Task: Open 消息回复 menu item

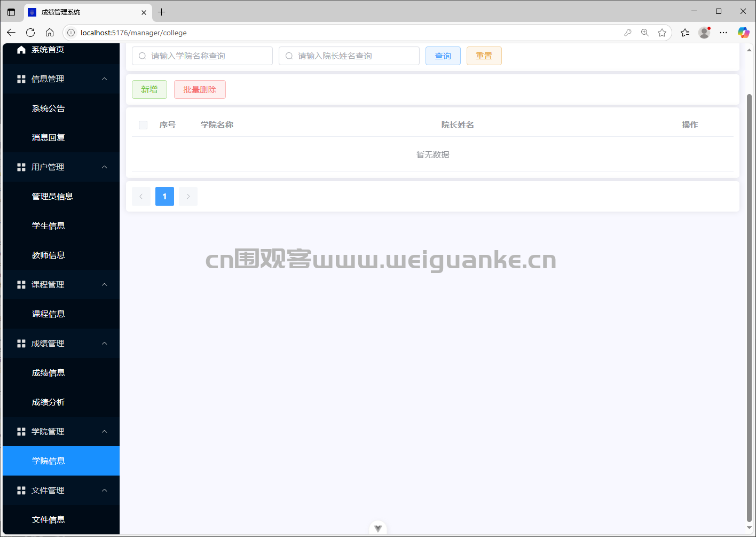Action: [x=61, y=138]
